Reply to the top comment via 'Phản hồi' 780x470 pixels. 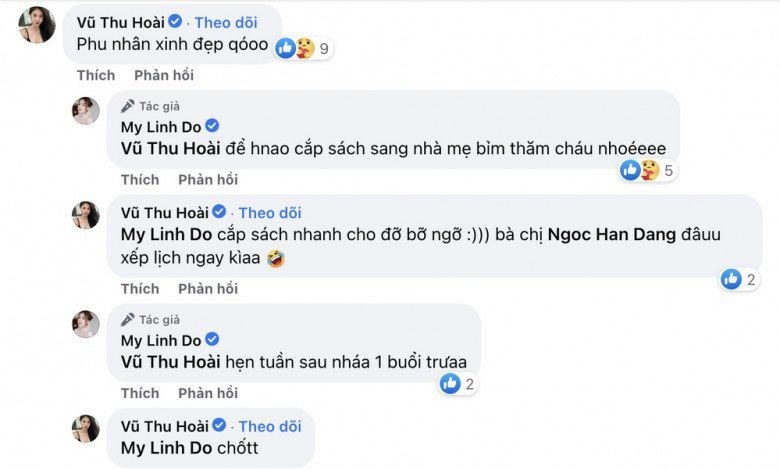click(x=163, y=75)
